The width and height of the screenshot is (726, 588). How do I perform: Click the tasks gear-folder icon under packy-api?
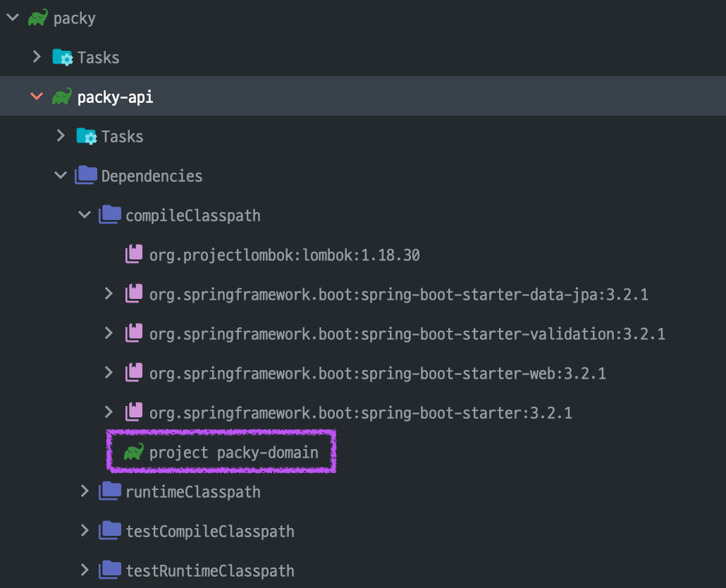coord(87,136)
